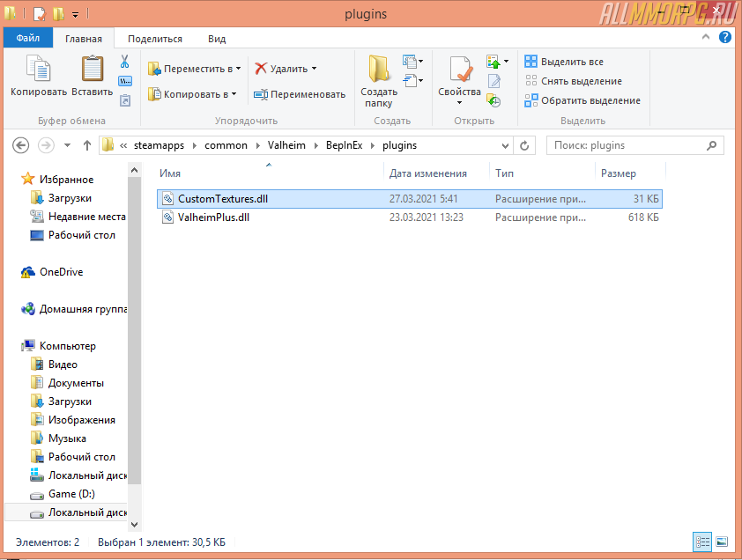Sort by the Name column header
Screen dimensions: 742x560
tap(270, 173)
